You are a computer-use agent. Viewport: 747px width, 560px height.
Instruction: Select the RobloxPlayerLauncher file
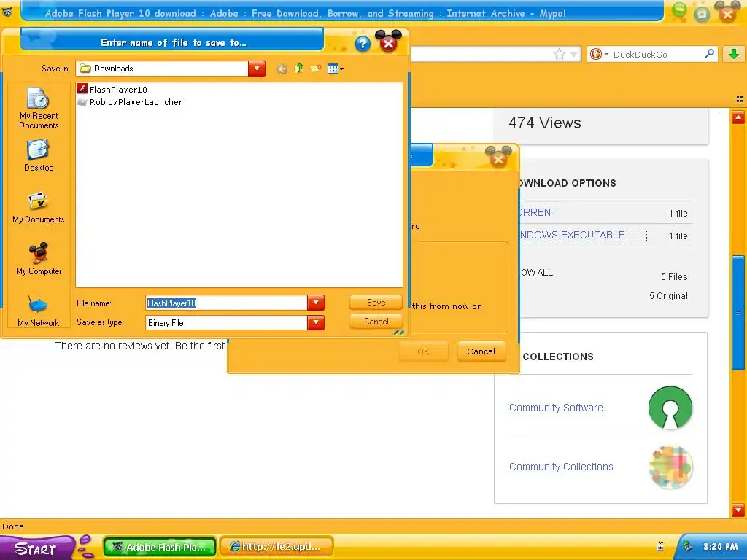point(130,102)
